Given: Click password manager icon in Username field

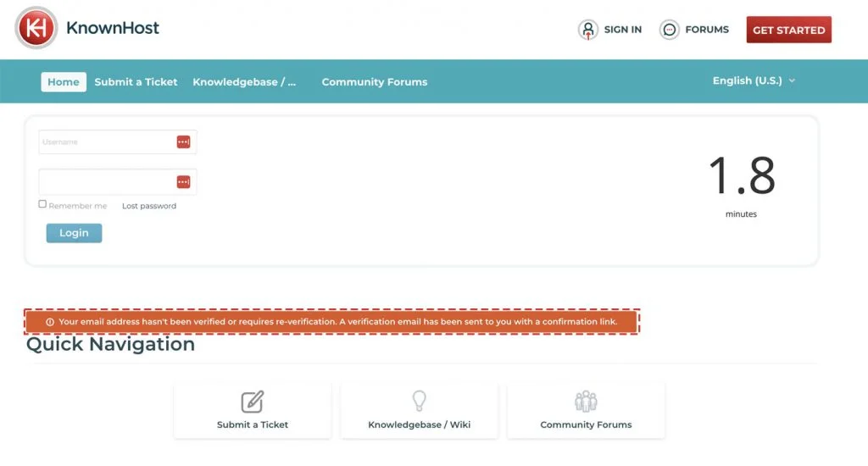Looking at the screenshot, I should (x=183, y=141).
